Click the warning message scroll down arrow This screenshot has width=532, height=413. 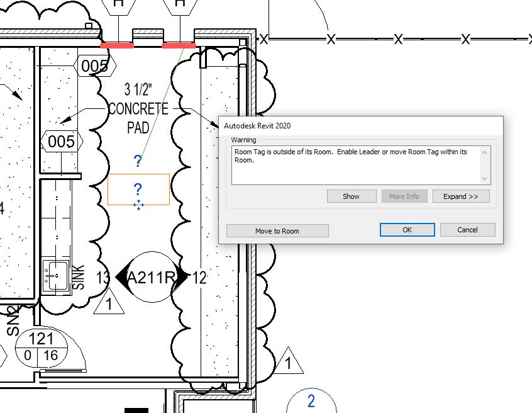coord(484,179)
